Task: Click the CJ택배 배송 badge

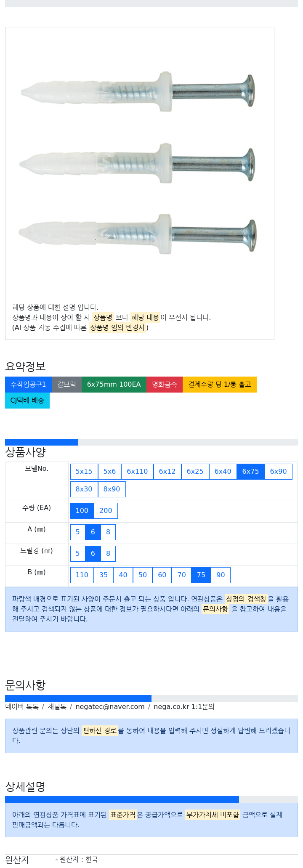Action: pos(27,401)
